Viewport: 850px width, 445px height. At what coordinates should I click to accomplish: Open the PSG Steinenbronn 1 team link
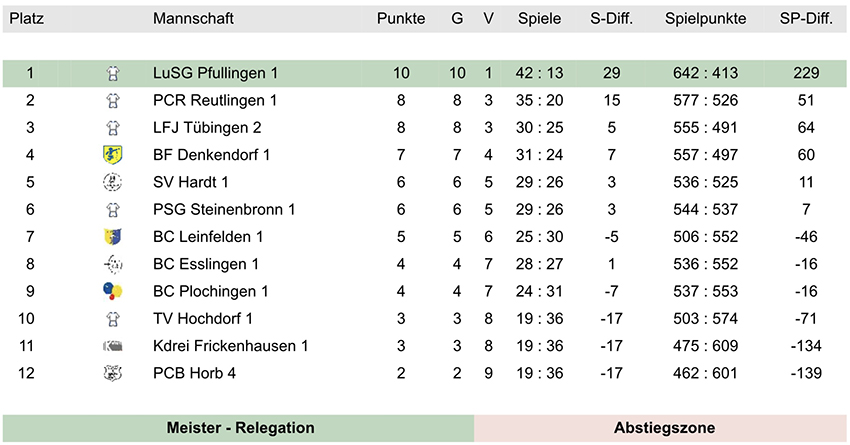(224, 210)
